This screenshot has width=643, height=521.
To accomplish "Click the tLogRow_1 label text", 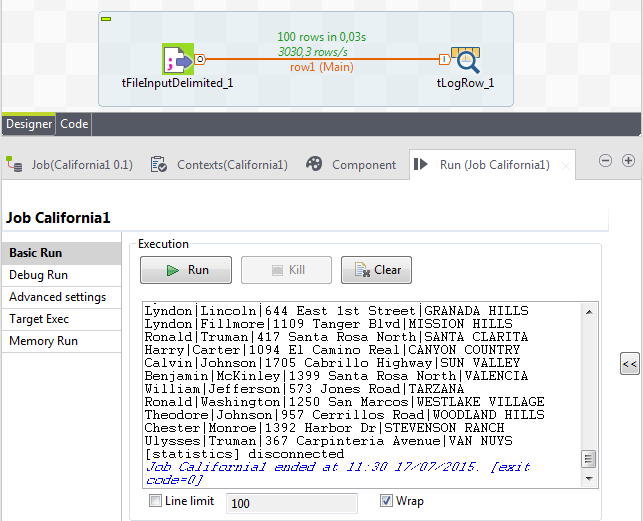I will pyautogui.click(x=465, y=83).
